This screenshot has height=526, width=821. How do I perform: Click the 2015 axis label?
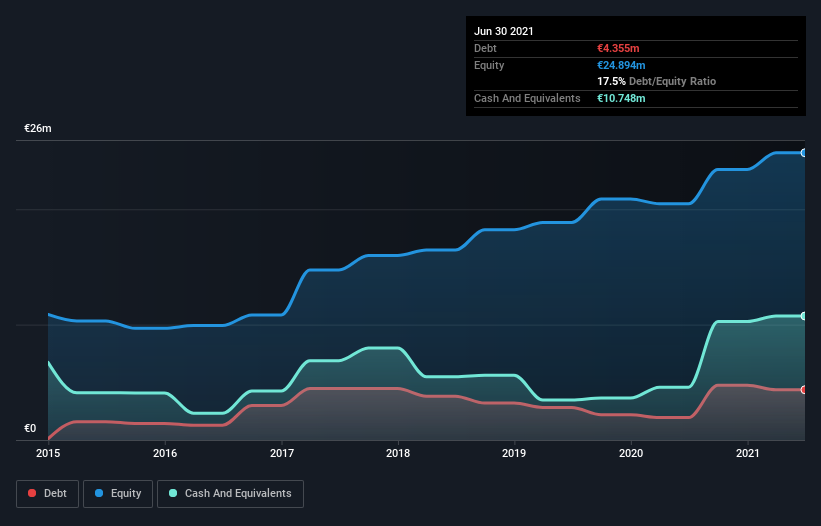[x=48, y=453]
